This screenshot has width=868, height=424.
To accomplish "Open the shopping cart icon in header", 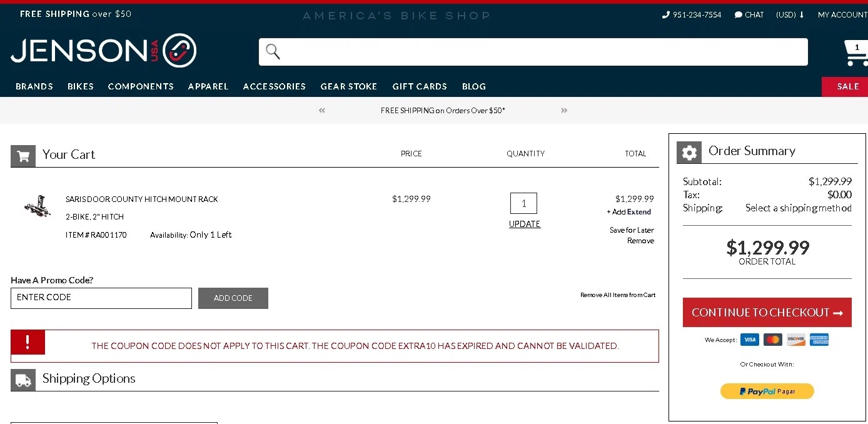I will 855,53.
